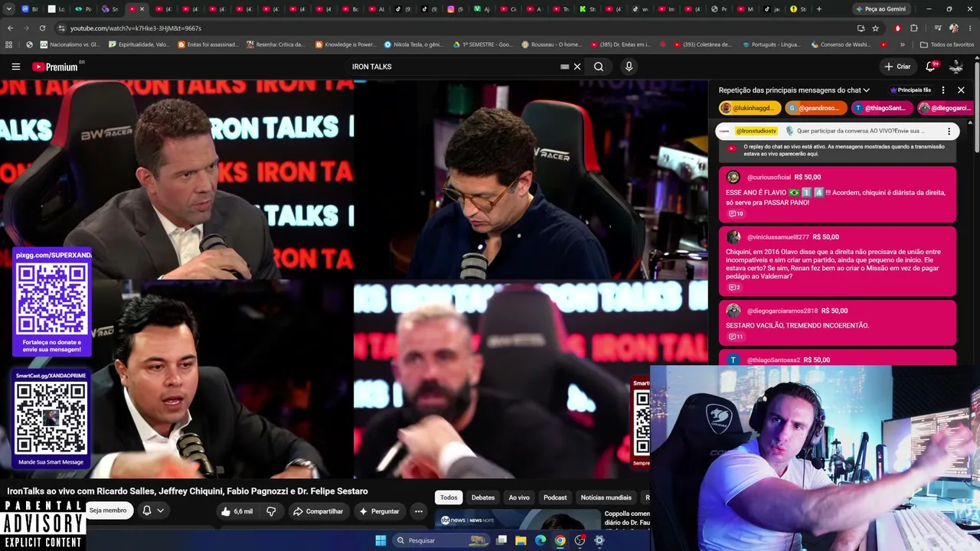Click the @Ironstudiostv pinned author name
Viewport: 980px width, 551px height.
[x=756, y=131]
